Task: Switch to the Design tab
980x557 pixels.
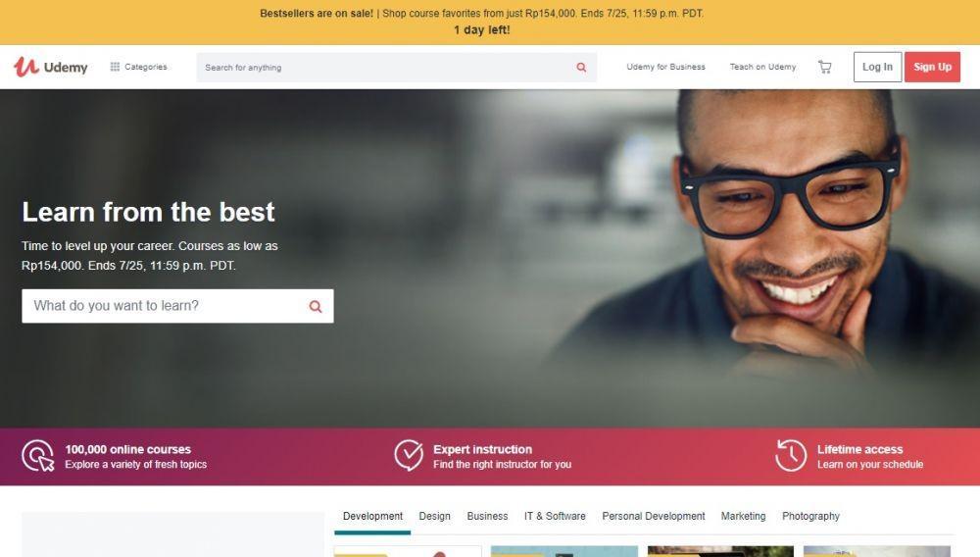Action: pos(434,517)
